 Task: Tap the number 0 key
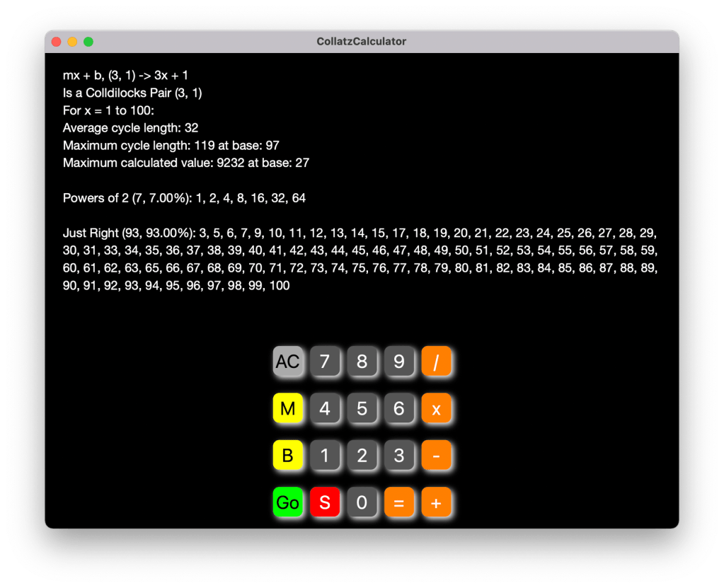pos(362,503)
